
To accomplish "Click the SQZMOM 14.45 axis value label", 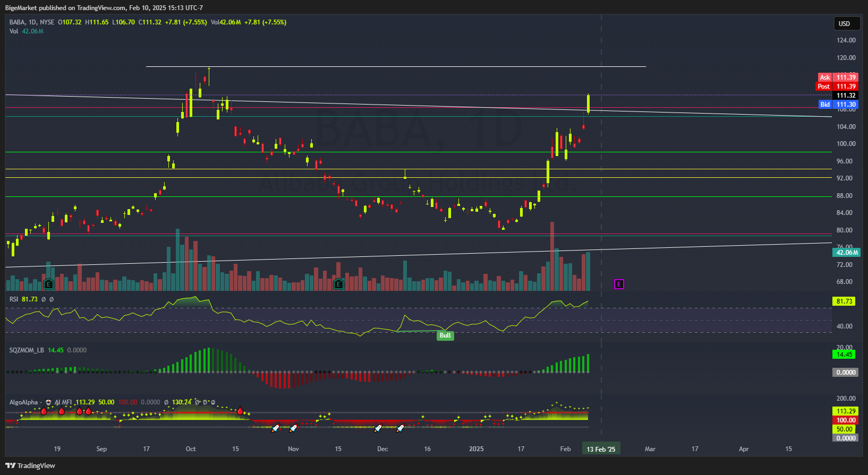I will tap(845, 355).
